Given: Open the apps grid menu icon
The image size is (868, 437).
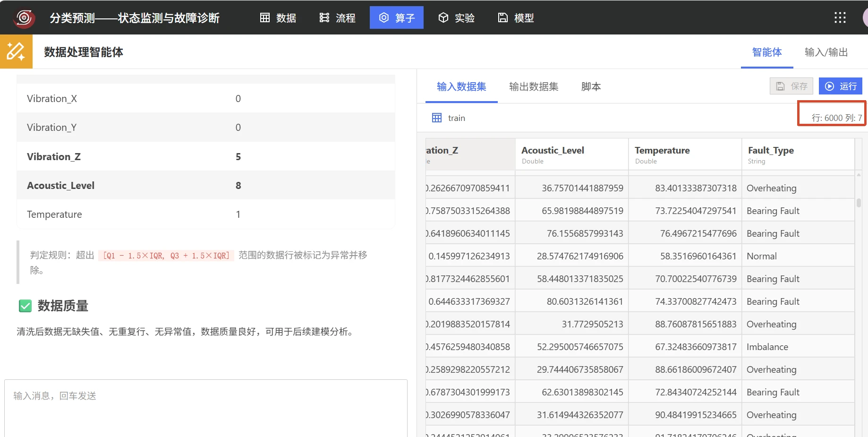Looking at the screenshot, I should pyautogui.click(x=840, y=18).
